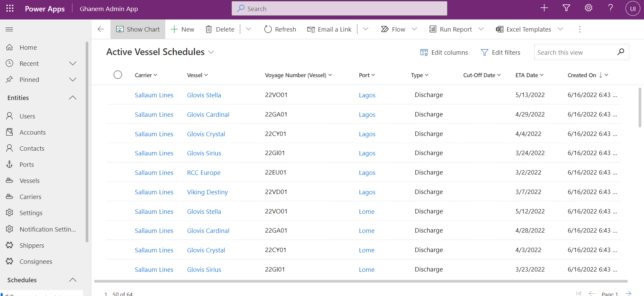This screenshot has height=296, width=644.
Task: Open the RCC Europe vessel link
Action: pyautogui.click(x=204, y=172)
